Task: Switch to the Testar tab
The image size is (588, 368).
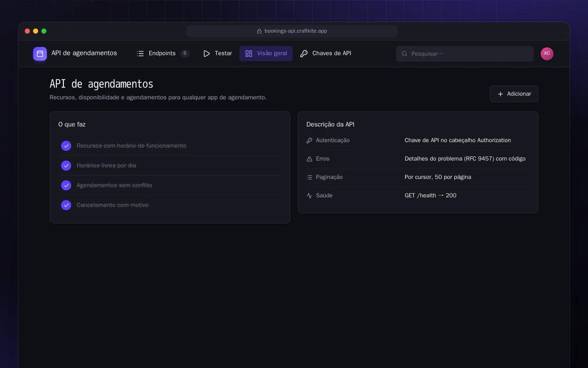Action: (218, 54)
